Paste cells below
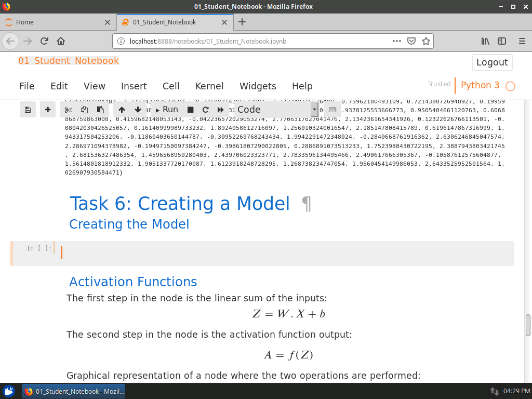532x399 pixels. pyautogui.click(x=100, y=109)
